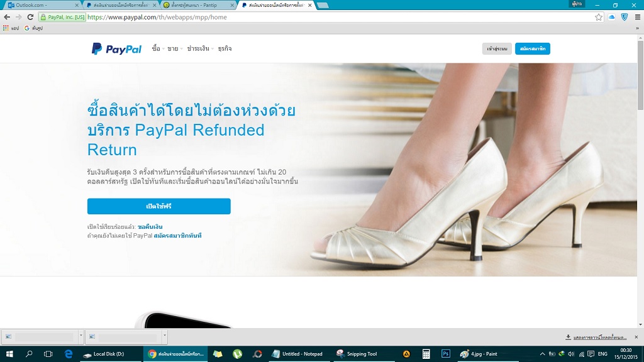The image size is (644, 362).
Task: Click the สมัครสมาชิกทันที sign-up link
Action: 177,236
